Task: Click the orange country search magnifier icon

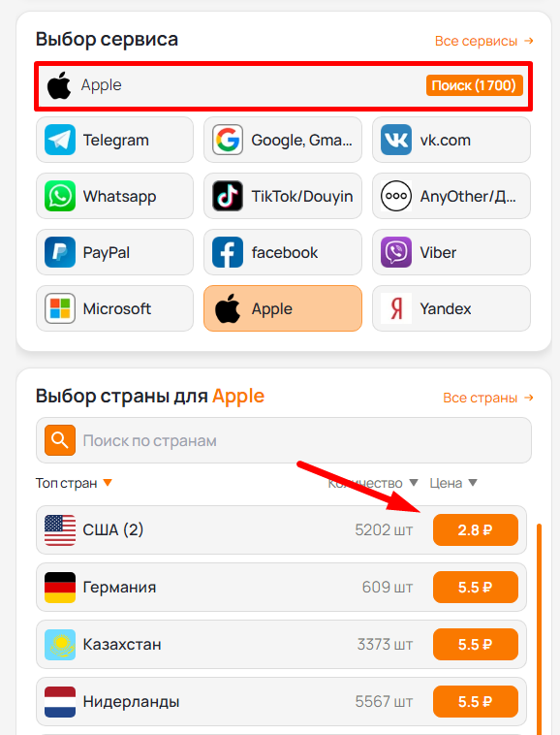Action: pos(60,440)
